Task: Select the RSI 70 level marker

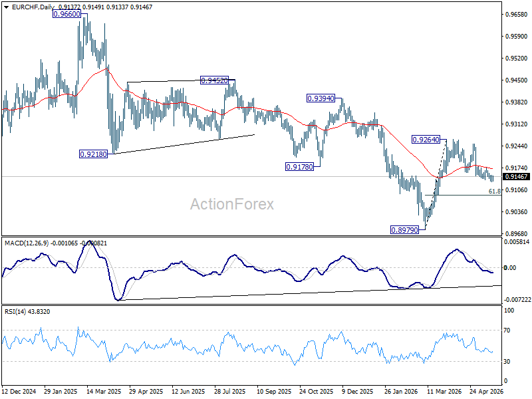Action: pos(507,330)
